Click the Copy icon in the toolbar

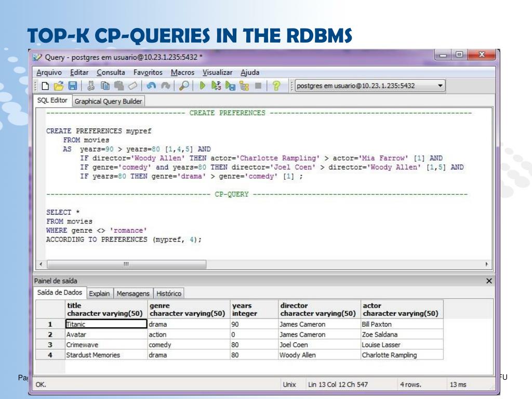[x=104, y=86]
